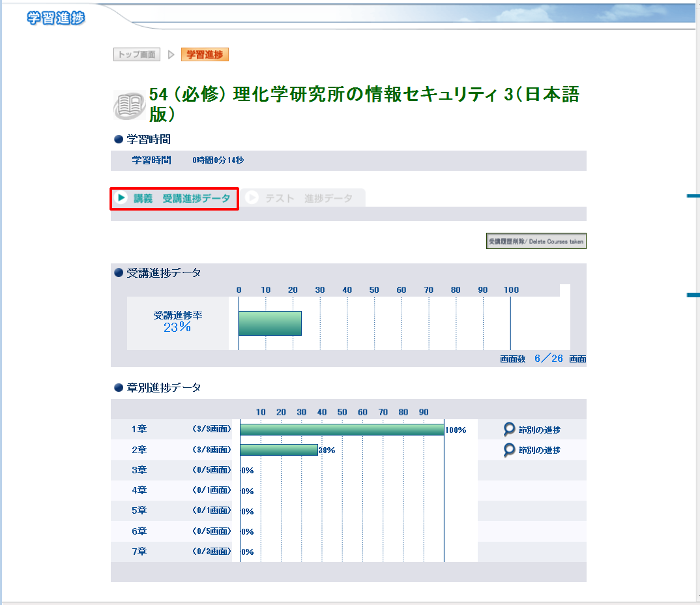Click the 学習時間 section heading with bullet
Viewport: 700px width, 605px height.
pos(142,140)
